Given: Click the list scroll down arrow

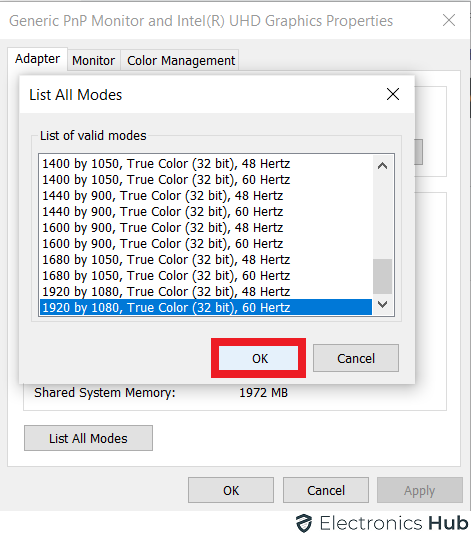Looking at the screenshot, I should [x=382, y=304].
